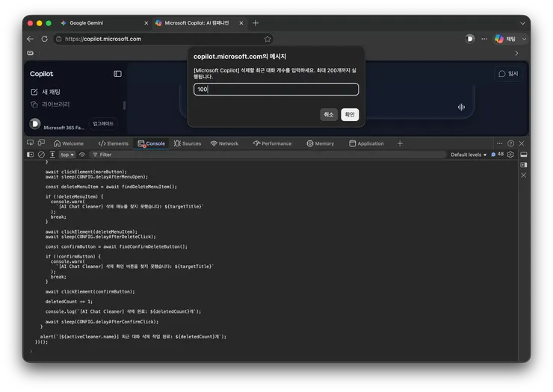Click the conversation count input field
Viewport: 553px width, 392px height.
click(276, 89)
